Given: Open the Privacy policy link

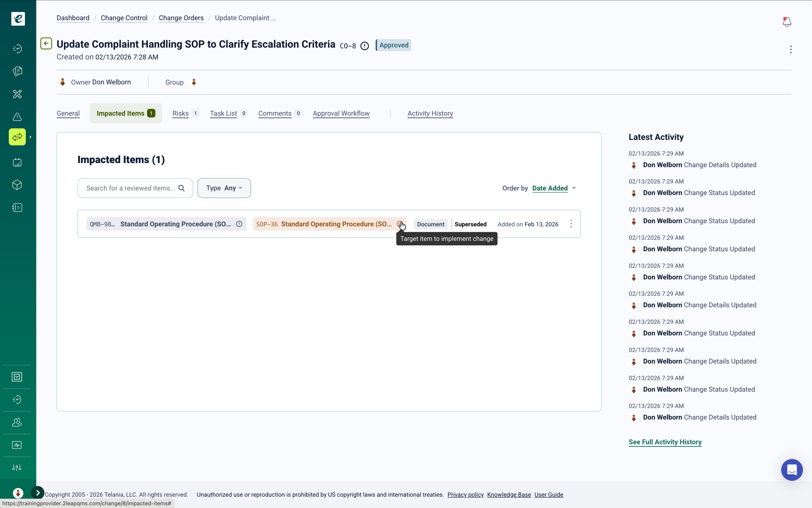Looking at the screenshot, I should (x=465, y=495).
